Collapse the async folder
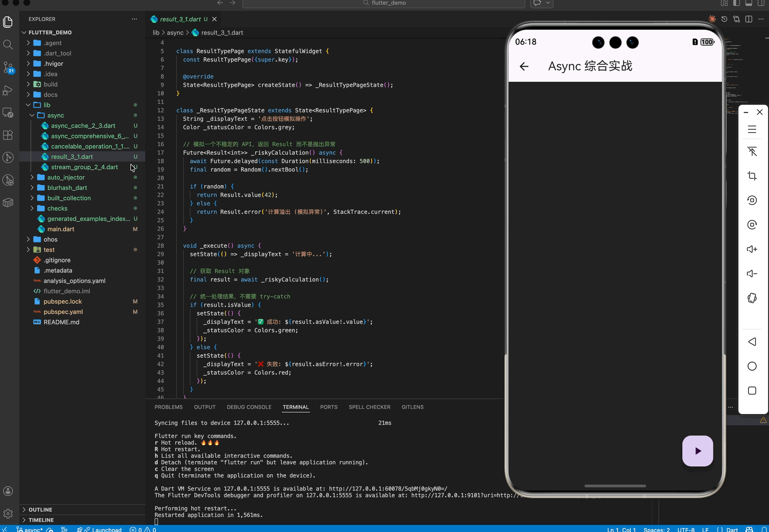This screenshot has height=532, width=769. coord(82,115)
